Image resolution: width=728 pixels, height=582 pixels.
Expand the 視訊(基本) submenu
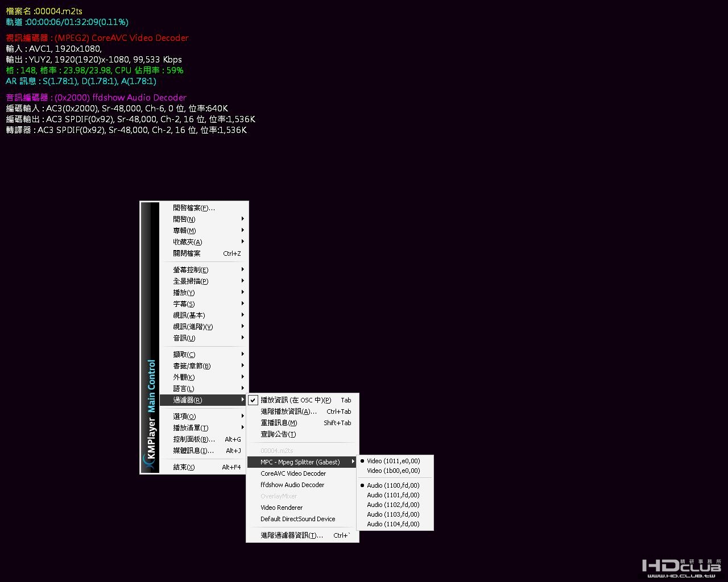204,315
